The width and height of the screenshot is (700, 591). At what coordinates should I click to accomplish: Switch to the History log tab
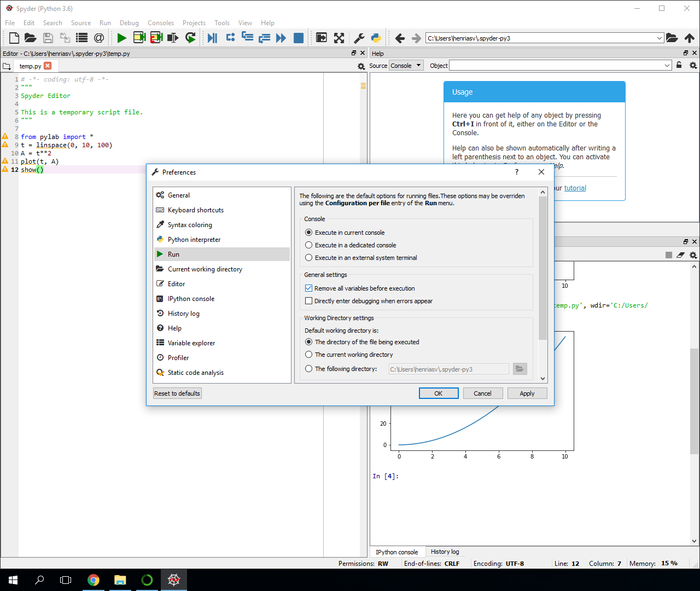445,552
